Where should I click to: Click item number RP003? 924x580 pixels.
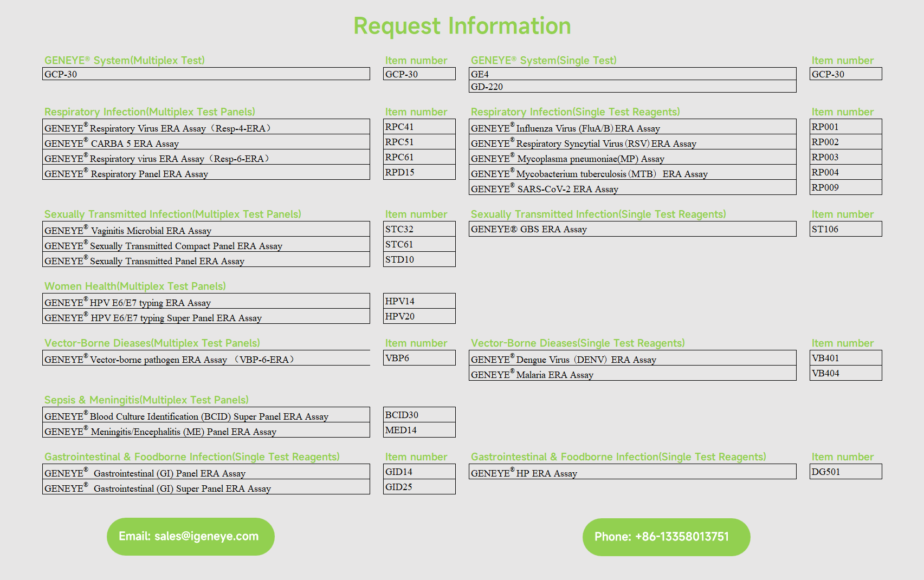tap(845, 157)
